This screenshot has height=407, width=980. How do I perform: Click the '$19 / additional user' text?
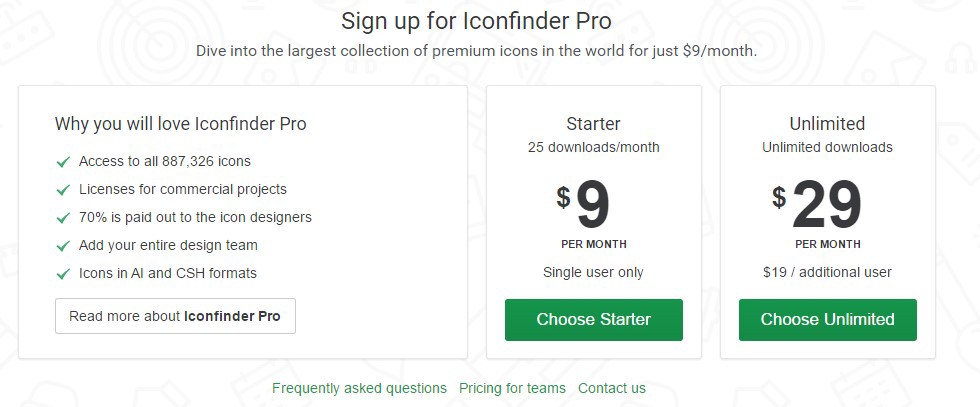[827, 272]
